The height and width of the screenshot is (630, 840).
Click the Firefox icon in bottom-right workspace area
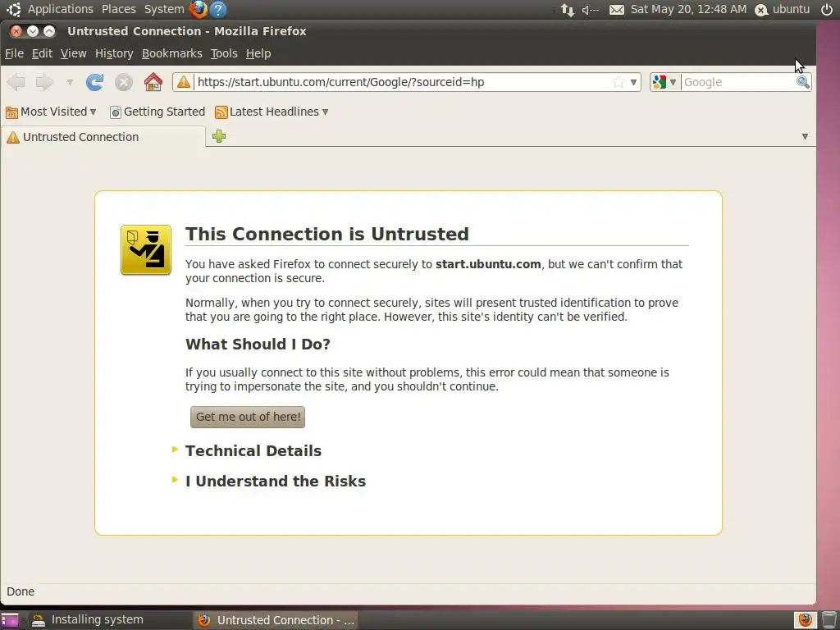805,620
